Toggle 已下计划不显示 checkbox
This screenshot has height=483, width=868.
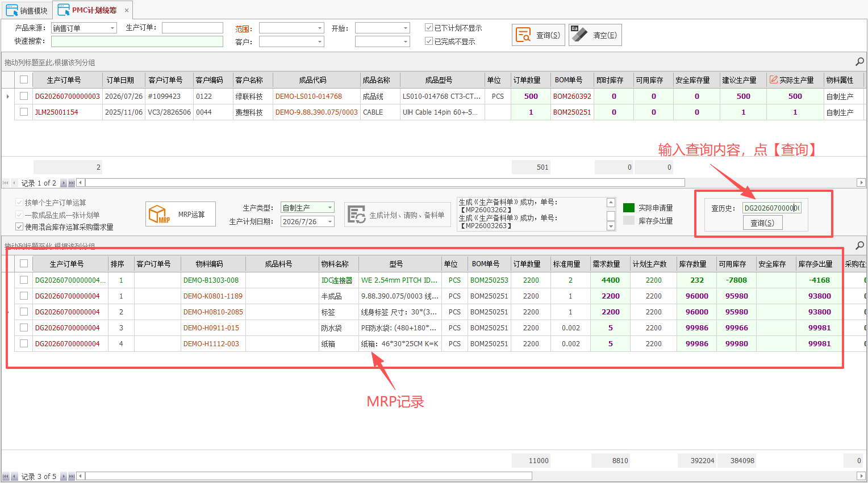(429, 27)
